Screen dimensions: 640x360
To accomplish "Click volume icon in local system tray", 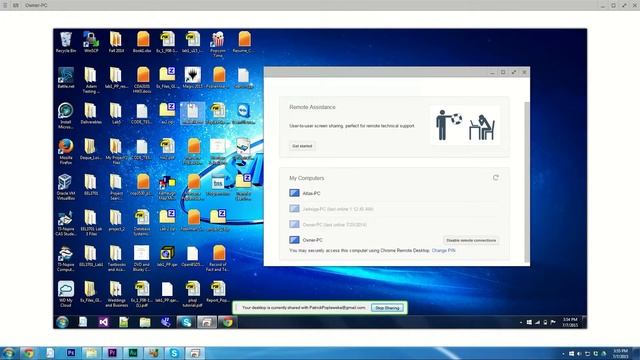I will pyautogui.click(x=579, y=353).
